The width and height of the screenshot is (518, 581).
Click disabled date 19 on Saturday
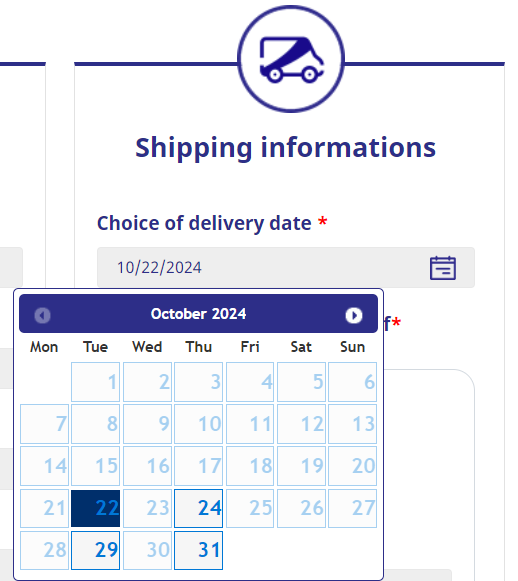301,466
